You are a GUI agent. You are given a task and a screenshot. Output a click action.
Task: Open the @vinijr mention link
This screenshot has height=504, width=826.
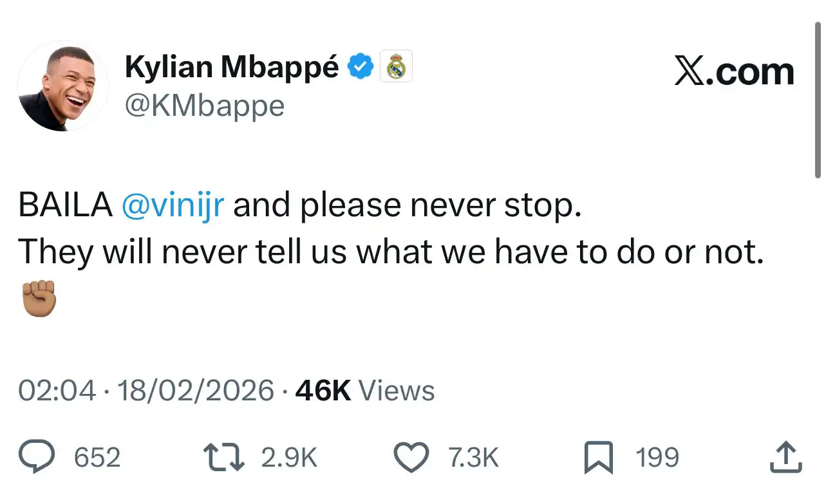[173, 205]
